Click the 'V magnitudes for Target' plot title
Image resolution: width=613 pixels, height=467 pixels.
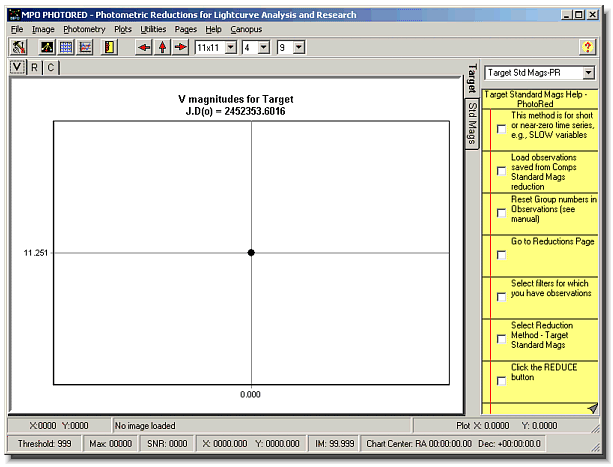tap(236, 99)
